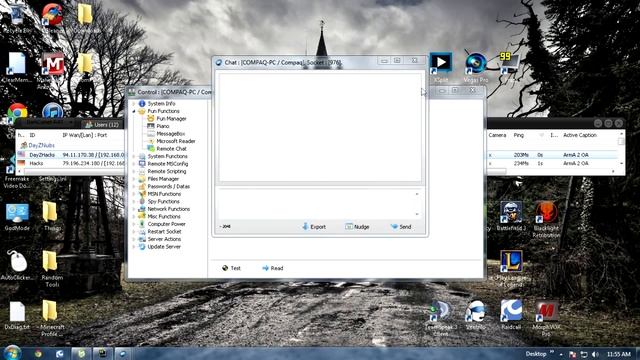640x360 pixels.
Task: Send a Nudge in the Chat window
Action: tap(357, 227)
